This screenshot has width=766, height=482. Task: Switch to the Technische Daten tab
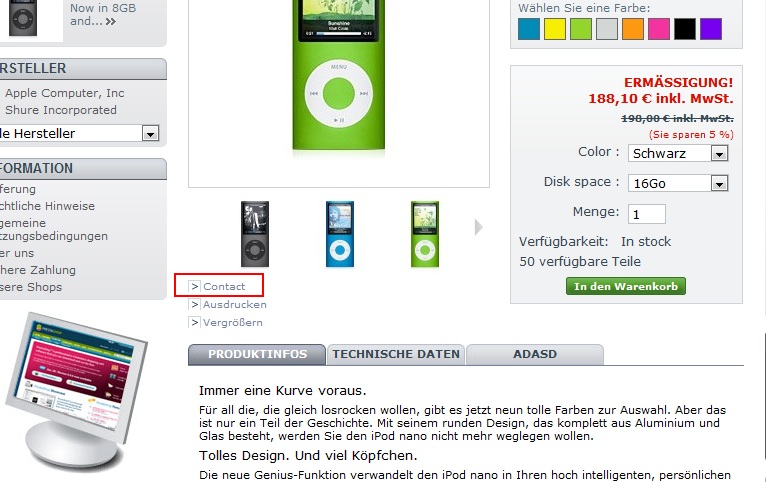coord(396,354)
